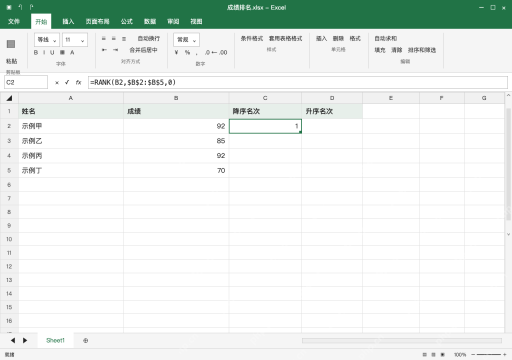
Task: Click the Name Box showing C2
Action: click(x=26, y=82)
